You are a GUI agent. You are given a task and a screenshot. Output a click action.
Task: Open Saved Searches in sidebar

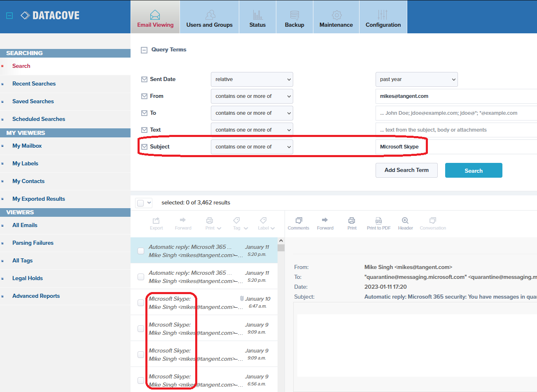tap(33, 102)
